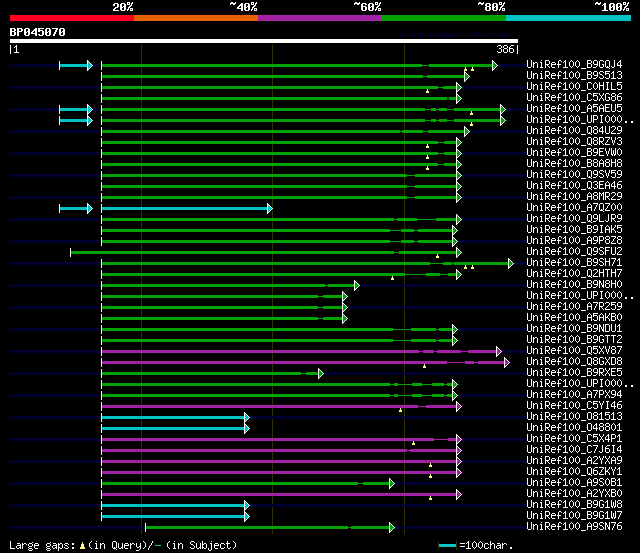This screenshot has height=553, width=640.
Task: Select the UniRef100_A2YXA9 subject label
Action: click(x=574, y=461)
